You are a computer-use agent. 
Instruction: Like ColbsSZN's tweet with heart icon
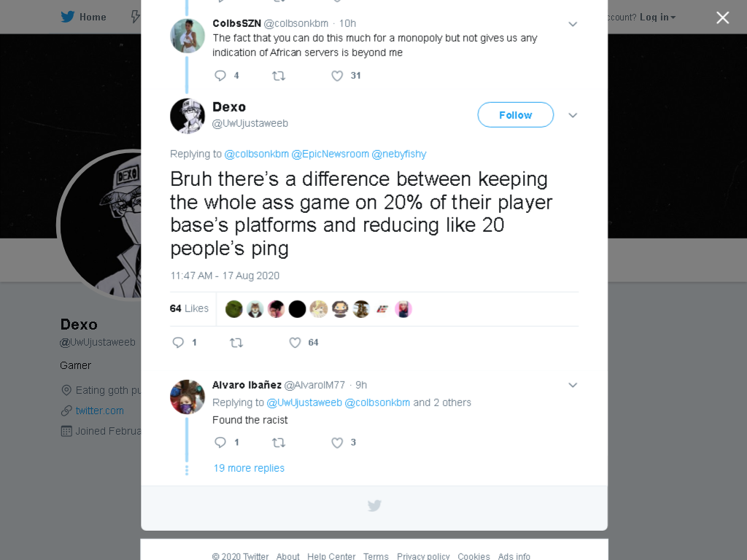point(337,76)
